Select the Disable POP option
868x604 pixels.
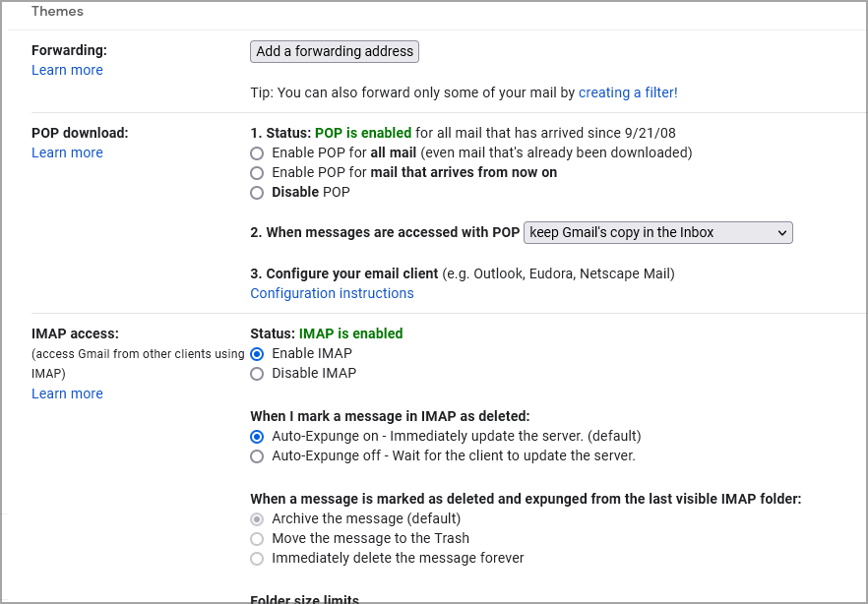[257, 193]
